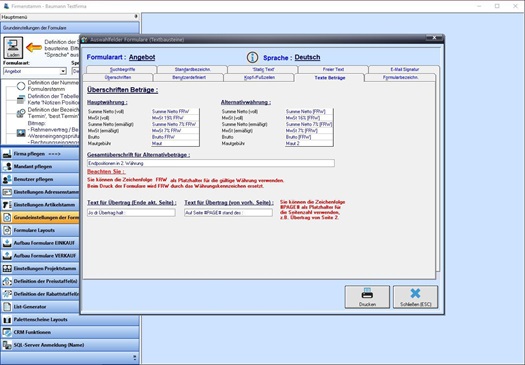The height and width of the screenshot is (365, 525).
Task: Open Aufbau Formulare VERKAUF from sidebar
Action: click(40, 256)
